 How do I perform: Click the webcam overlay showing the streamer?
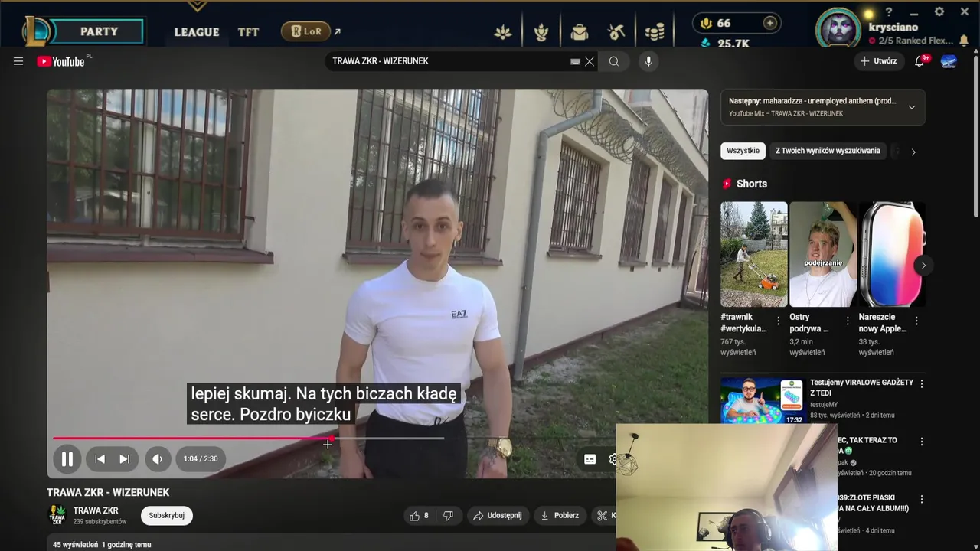pyautogui.click(x=727, y=487)
